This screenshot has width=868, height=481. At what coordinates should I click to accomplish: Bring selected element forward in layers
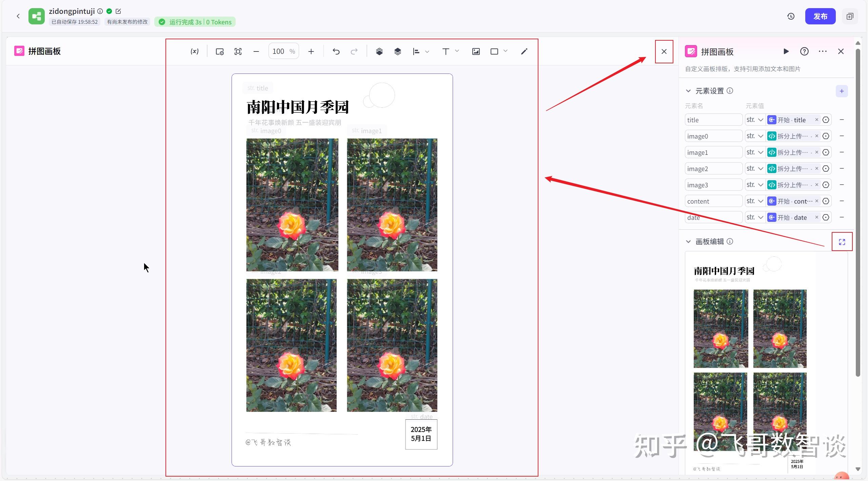[379, 51]
